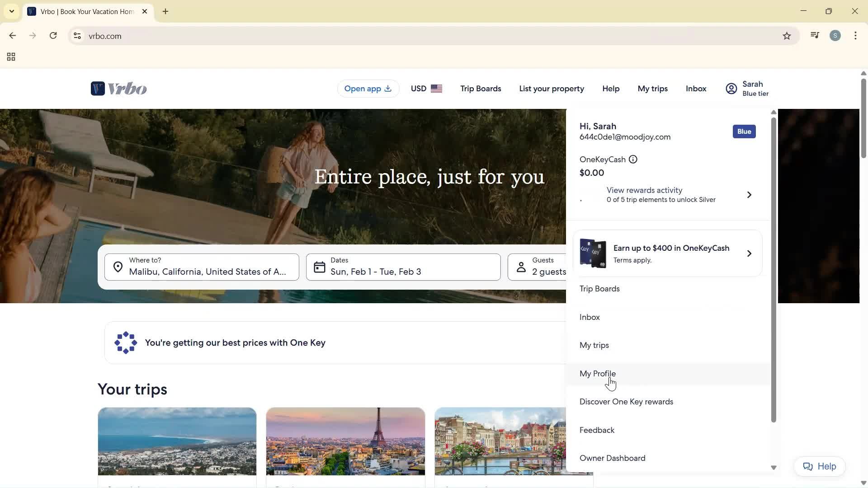This screenshot has width=868, height=488.
Task: Open List your property
Action: tap(551, 89)
